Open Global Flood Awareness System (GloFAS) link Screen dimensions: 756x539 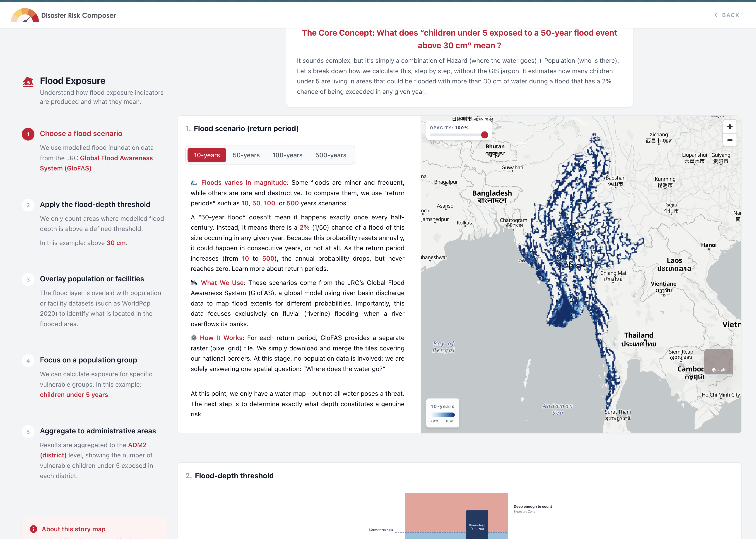[x=96, y=163]
